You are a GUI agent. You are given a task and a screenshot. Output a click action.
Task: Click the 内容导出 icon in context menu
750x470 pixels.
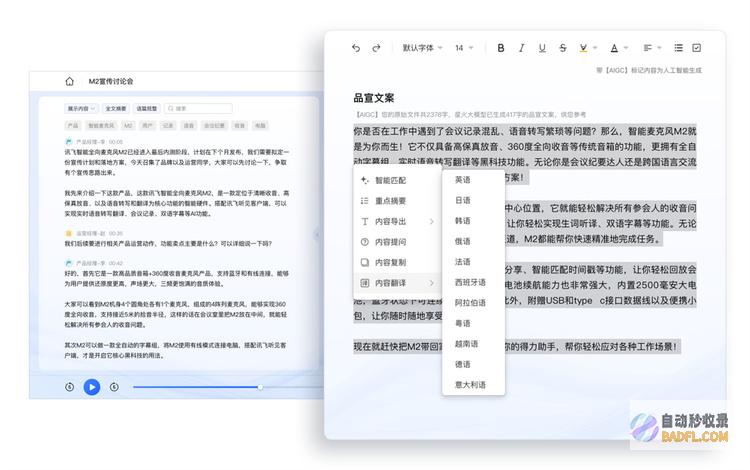pos(364,221)
